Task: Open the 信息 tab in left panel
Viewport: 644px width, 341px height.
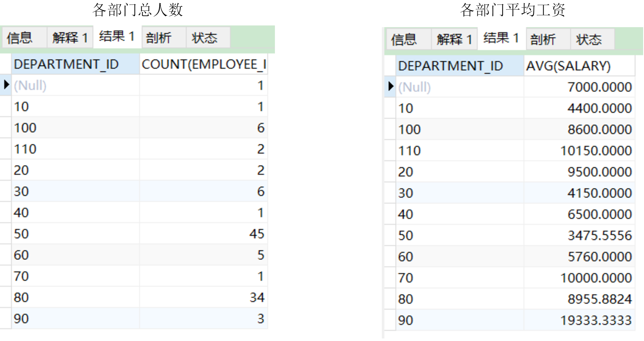Action: (20, 38)
